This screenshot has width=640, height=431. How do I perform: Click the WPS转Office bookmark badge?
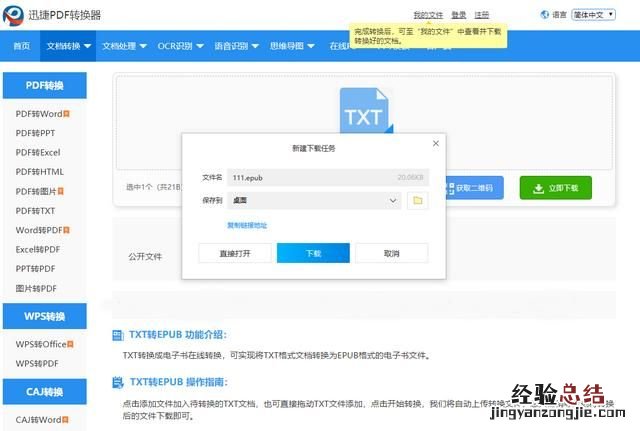click(x=70, y=344)
